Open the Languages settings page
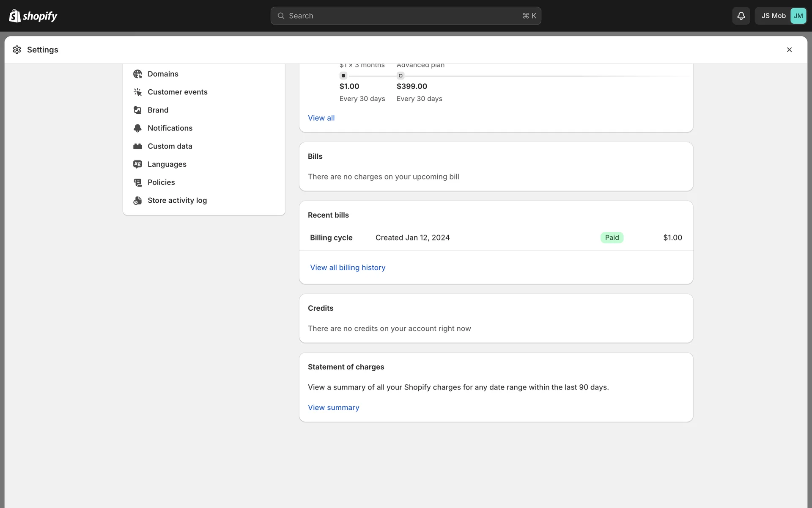The height and width of the screenshot is (508, 812). (x=167, y=164)
